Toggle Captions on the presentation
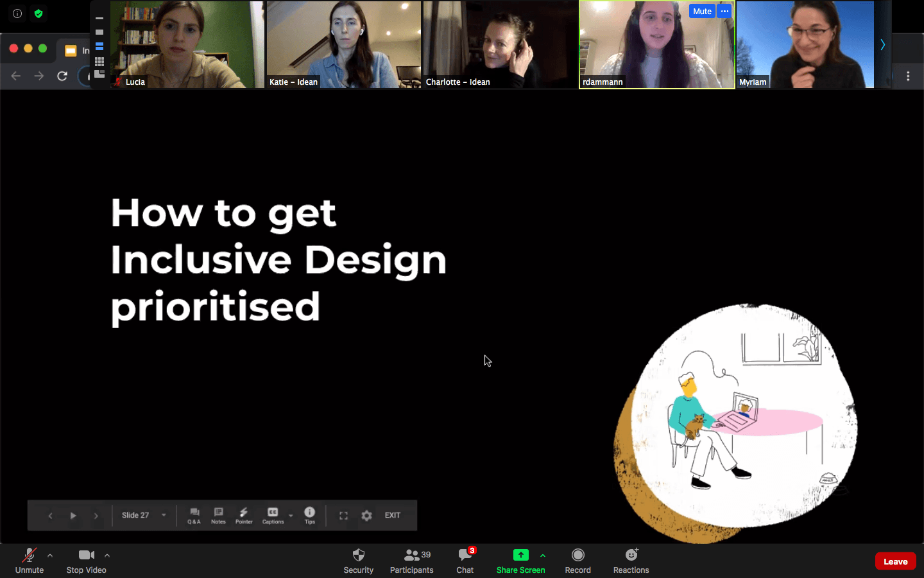The height and width of the screenshot is (578, 924). [273, 516]
